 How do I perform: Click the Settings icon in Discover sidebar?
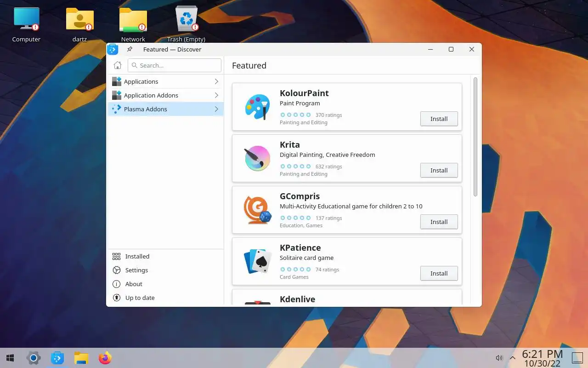click(x=117, y=270)
